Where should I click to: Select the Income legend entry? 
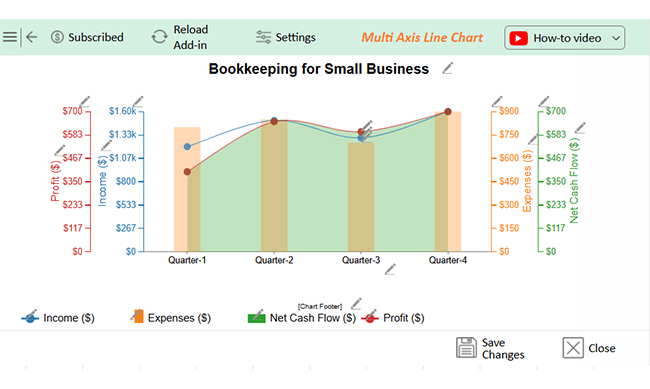tap(58, 318)
